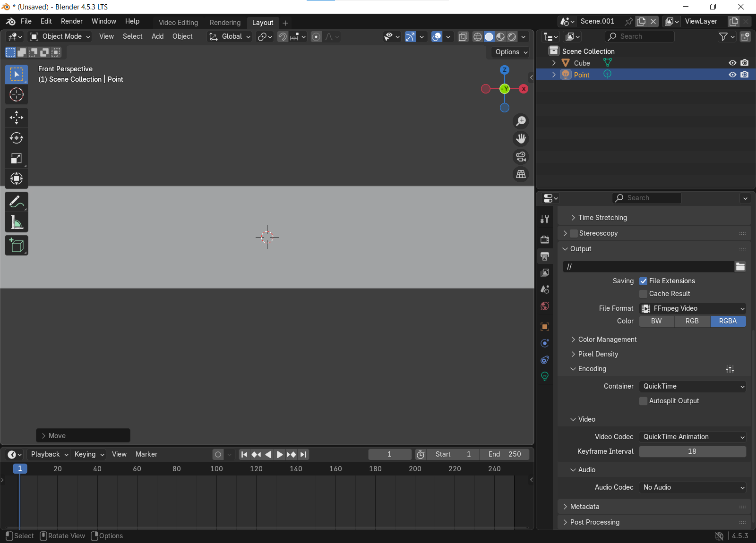Open the World properties tab icon
This screenshot has width=756, height=543.
(x=545, y=306)
